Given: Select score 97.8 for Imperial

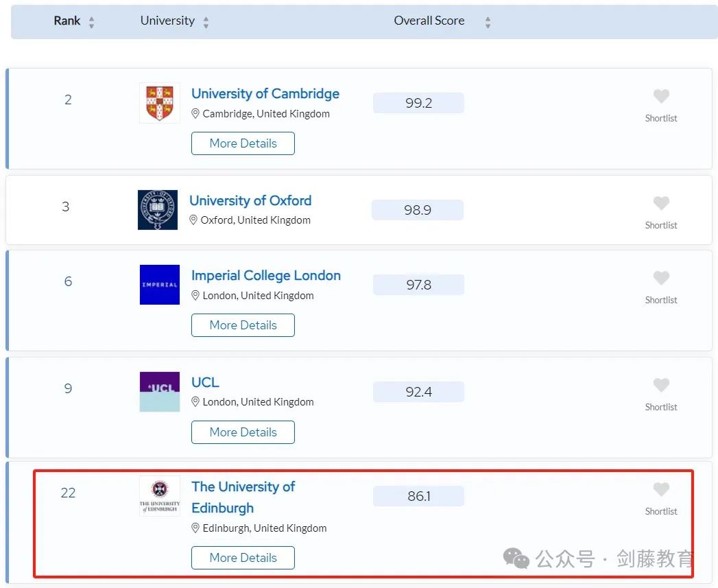Looking at the screenshot, I should [418, 285].
